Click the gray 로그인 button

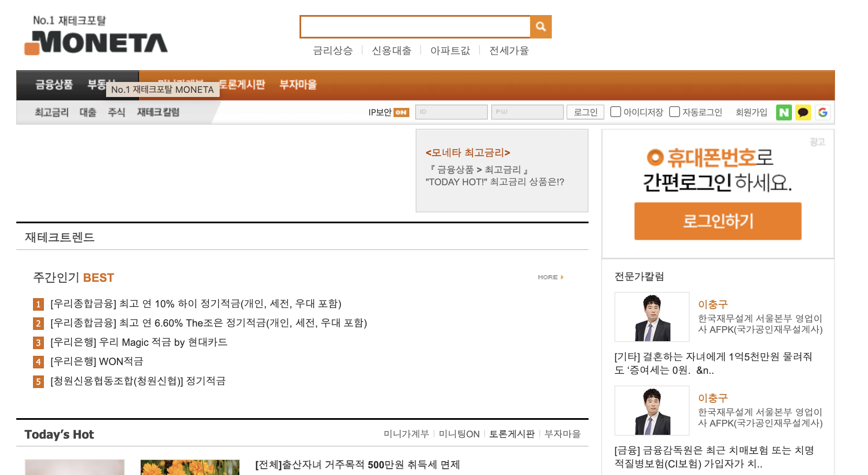click(585, 112)
